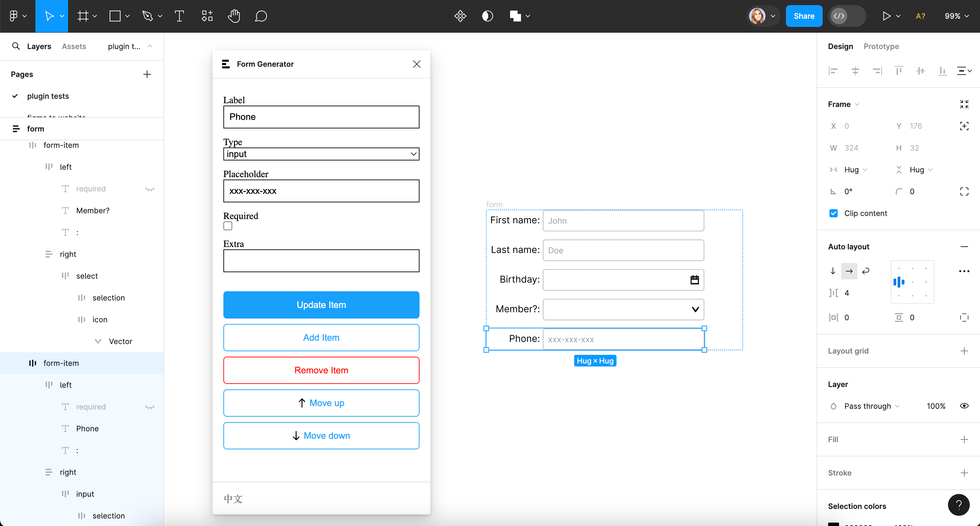Set auto layout direction to vertical
This screenshot has width=980, height=526.
pos(833,271)
